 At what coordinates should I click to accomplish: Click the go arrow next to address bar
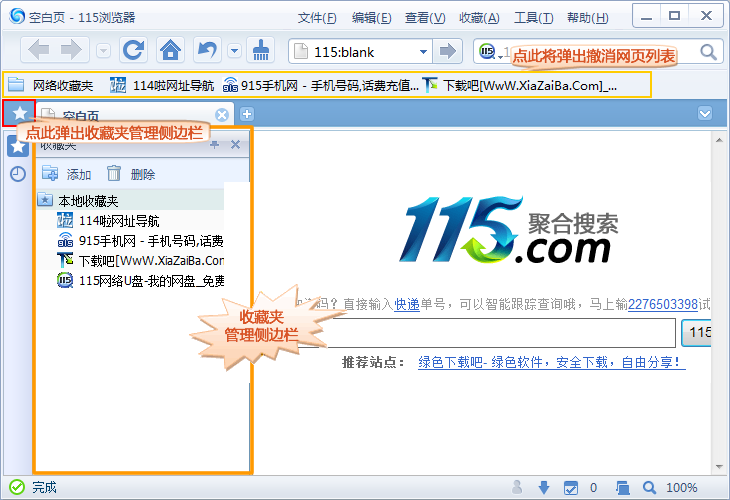(x=447, y=51)
